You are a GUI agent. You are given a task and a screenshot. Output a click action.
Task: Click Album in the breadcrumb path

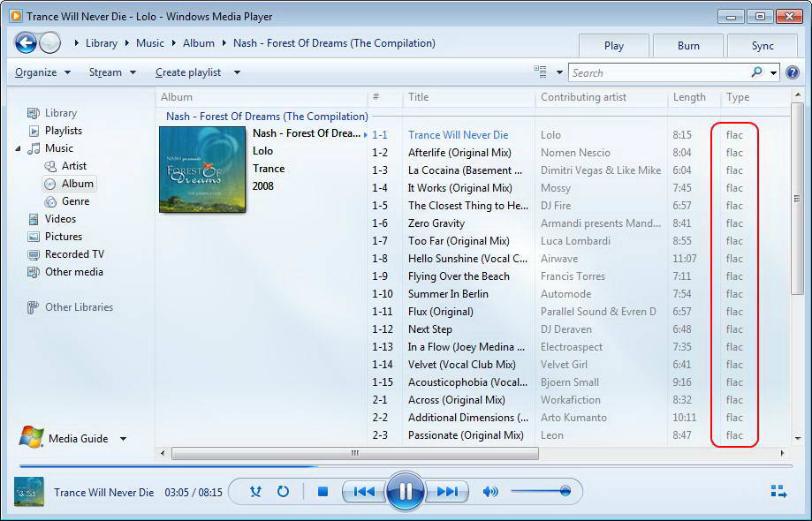[x=198, y=43]
